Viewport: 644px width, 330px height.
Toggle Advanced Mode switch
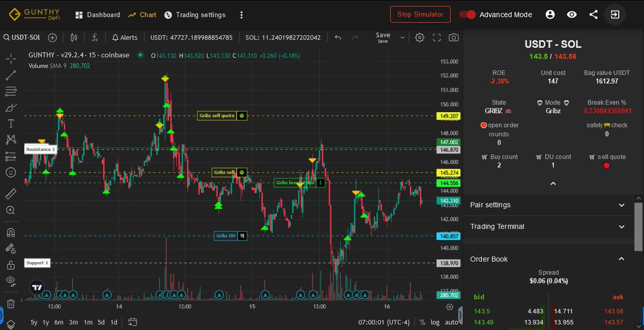click(467, 14)
